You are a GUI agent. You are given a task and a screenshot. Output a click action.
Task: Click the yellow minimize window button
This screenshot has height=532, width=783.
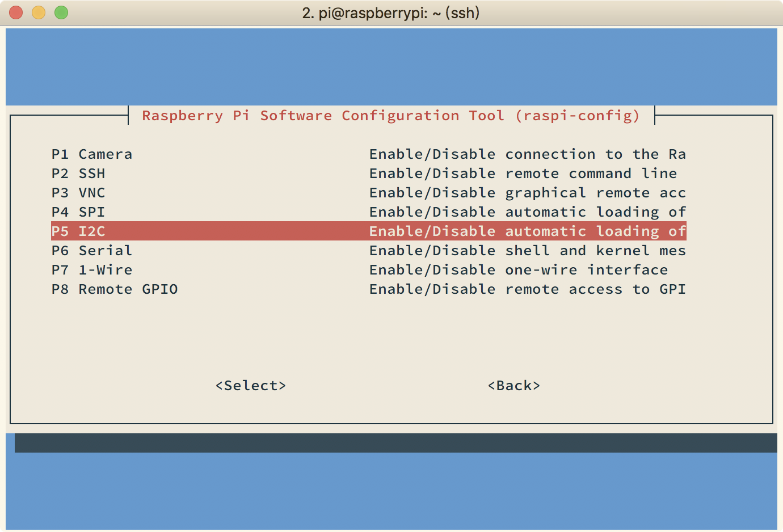[x=39, y=12]
